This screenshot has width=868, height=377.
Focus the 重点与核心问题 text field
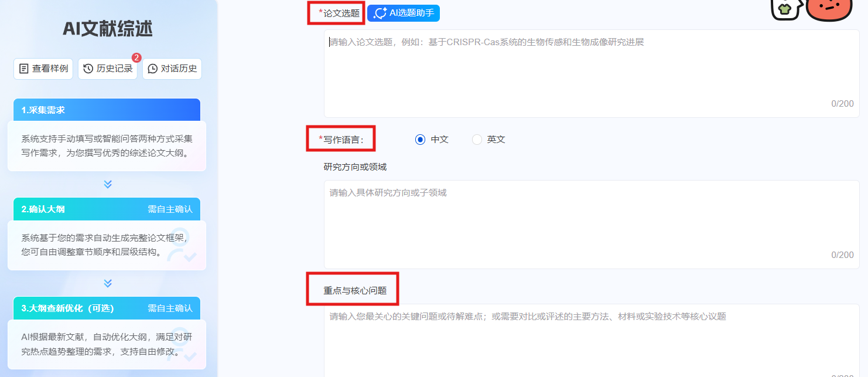pyautogui.click(x=592, y=341)
